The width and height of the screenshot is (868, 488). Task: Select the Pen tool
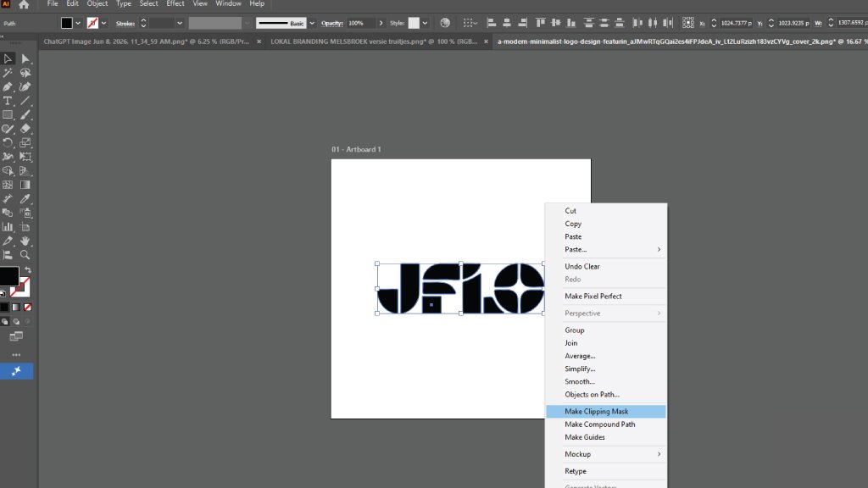point(8,86)
